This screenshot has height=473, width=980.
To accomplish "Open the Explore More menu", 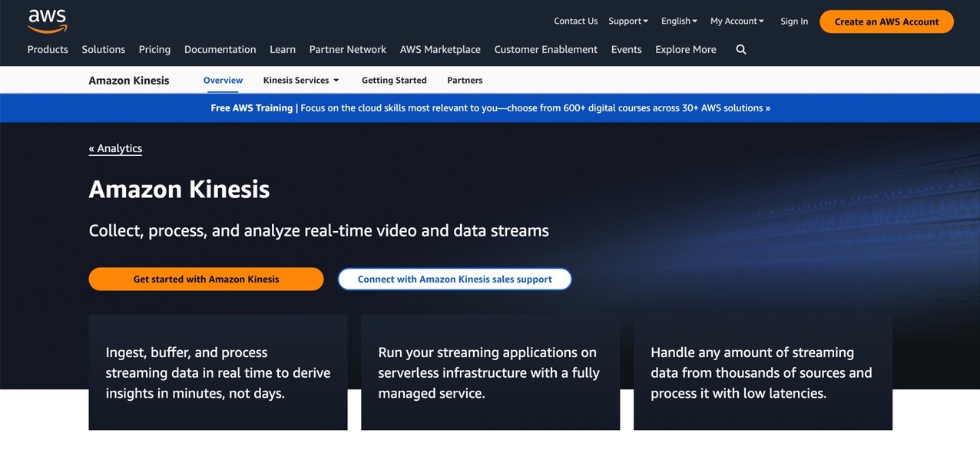I will click(x=686, y=49).
